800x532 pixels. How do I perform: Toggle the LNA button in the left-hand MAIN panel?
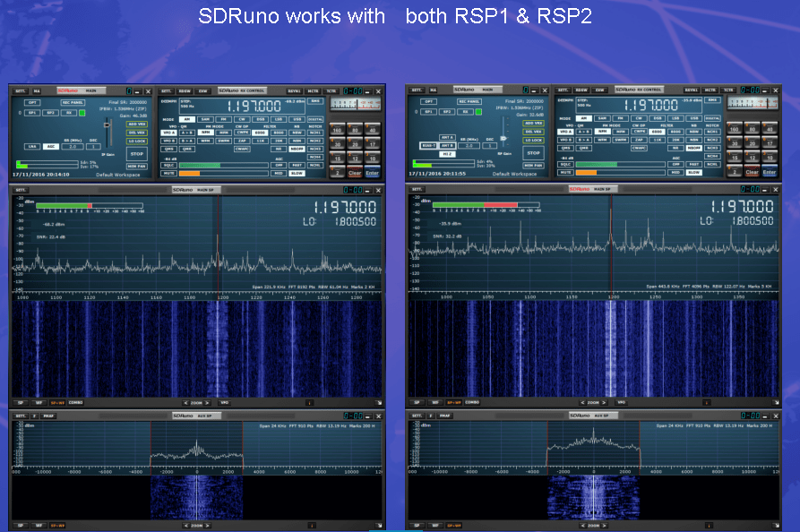32,146
